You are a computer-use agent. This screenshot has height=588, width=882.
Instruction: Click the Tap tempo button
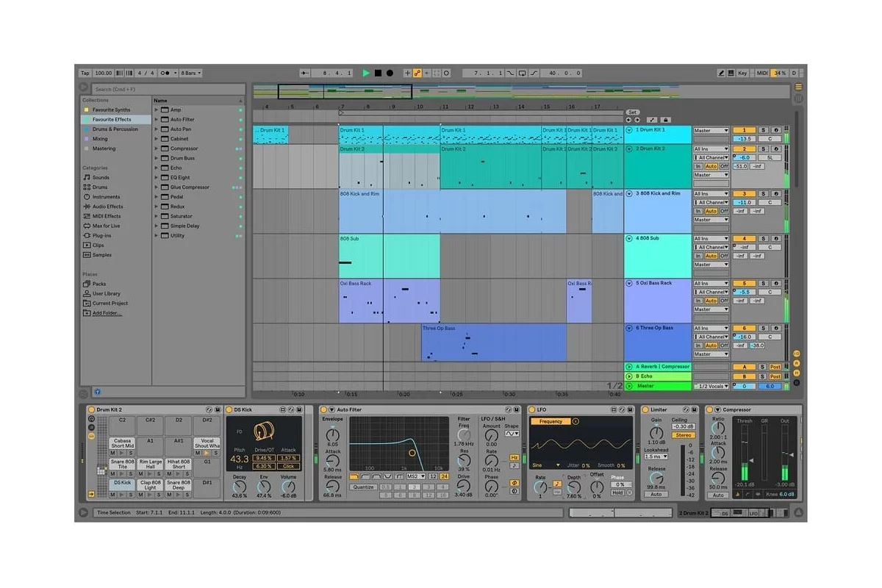[x=85, y=73]
